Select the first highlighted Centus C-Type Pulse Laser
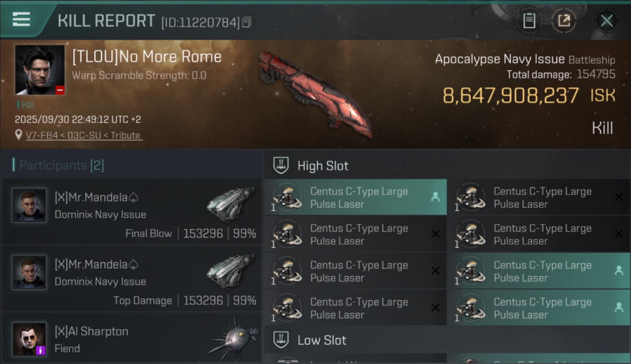This screenshot has height=364, width=631. tap(355, 198)
